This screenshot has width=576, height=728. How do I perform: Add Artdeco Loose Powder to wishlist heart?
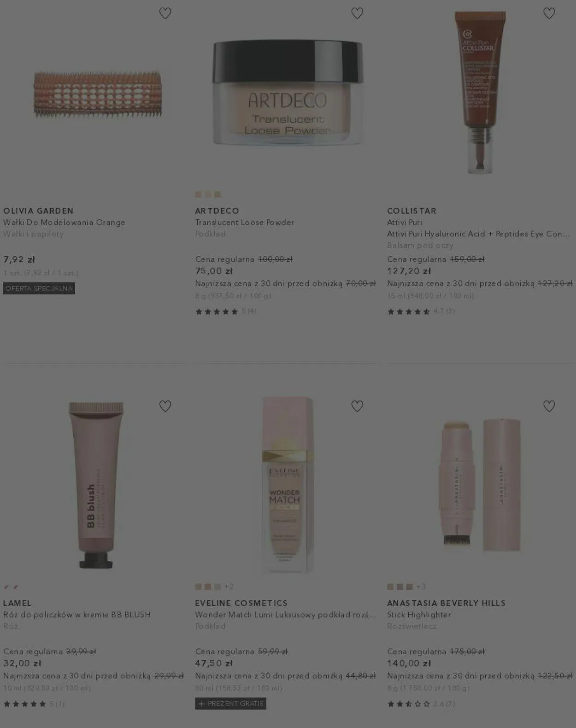pos(357,13)
